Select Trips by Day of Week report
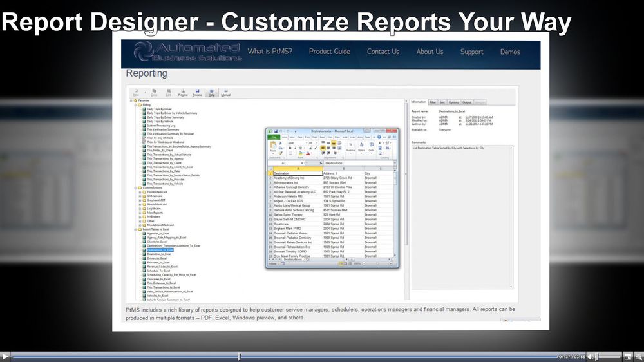 point(160,138)
